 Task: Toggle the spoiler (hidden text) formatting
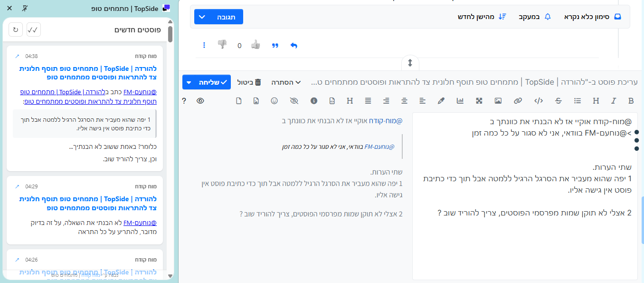[294, 100]
